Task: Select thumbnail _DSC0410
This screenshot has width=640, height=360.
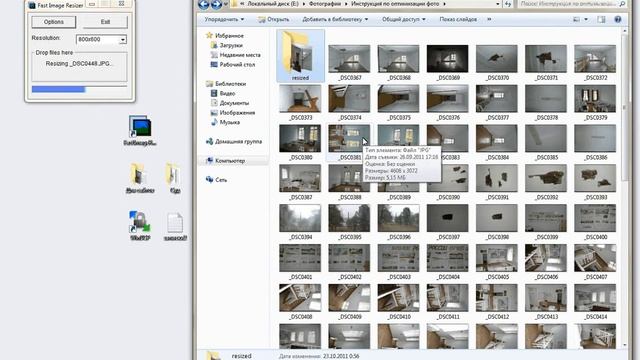Action: click(x=398, y=298)
